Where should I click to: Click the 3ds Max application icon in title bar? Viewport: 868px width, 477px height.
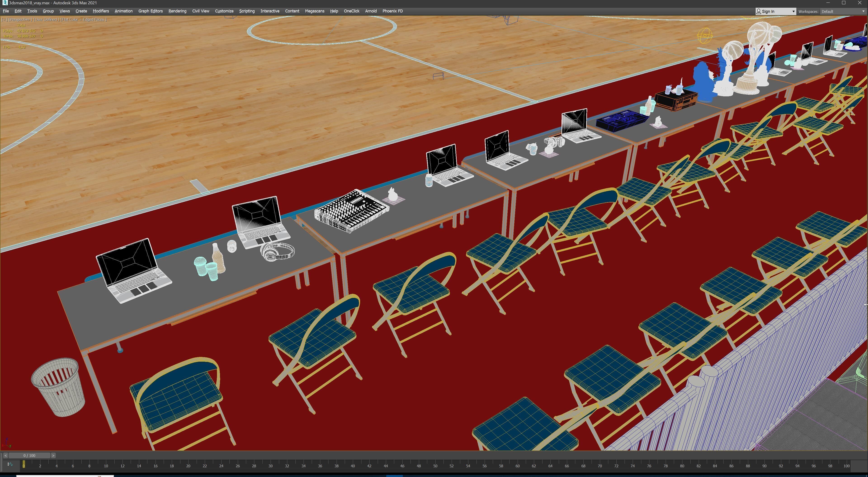click(x=5, y=3)
